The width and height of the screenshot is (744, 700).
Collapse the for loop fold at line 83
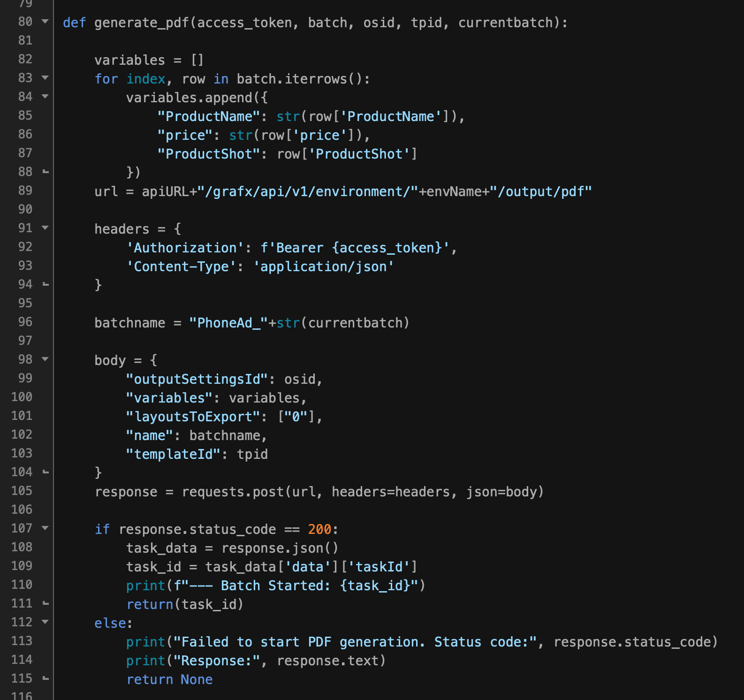click(x=45, y=78)
